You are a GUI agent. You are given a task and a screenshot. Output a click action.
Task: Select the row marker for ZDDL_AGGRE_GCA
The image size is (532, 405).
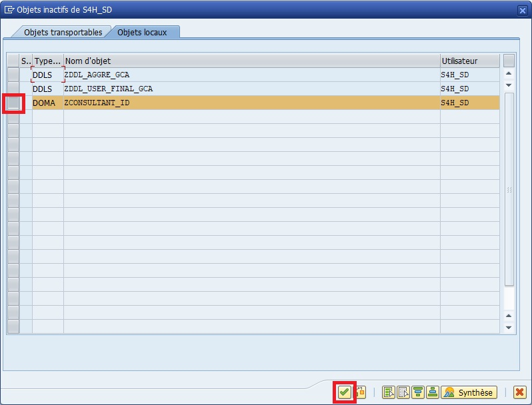pos(13,75)
